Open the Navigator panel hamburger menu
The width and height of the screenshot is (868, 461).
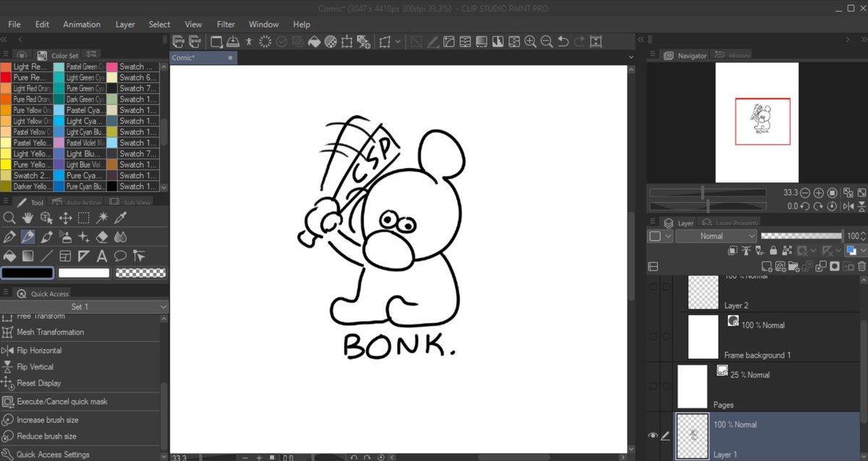click(x=653, y=55)
